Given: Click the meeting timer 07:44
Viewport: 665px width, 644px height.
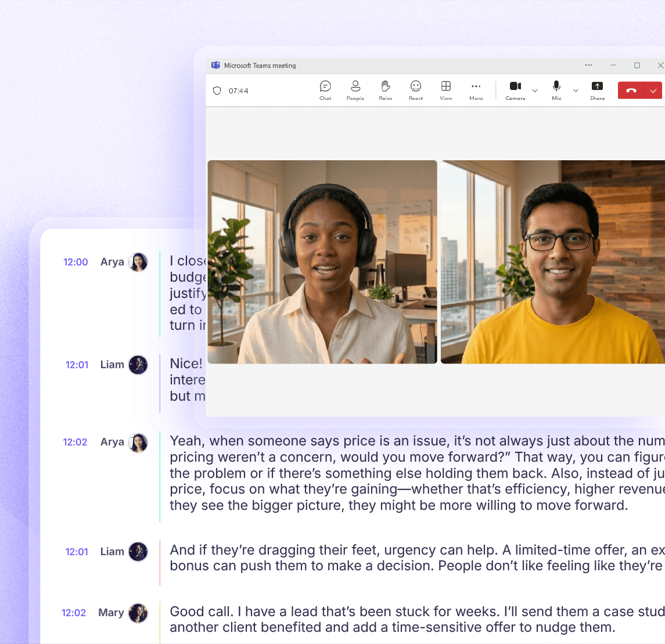Looking at the screenshot, I should tap(238, 91).
